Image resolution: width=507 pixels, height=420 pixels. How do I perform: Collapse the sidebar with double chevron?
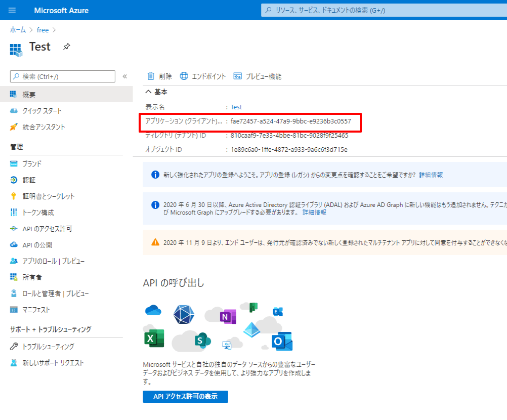click(125, 76)
